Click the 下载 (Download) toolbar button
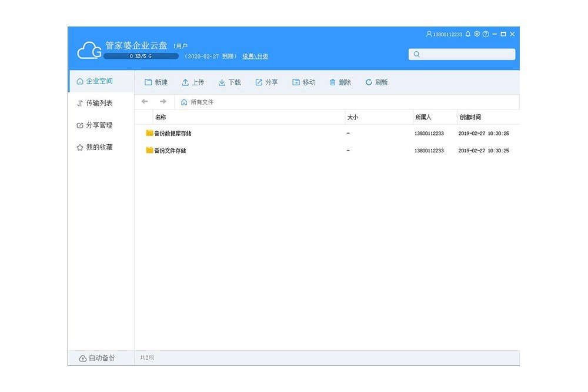 coord(230,82)
